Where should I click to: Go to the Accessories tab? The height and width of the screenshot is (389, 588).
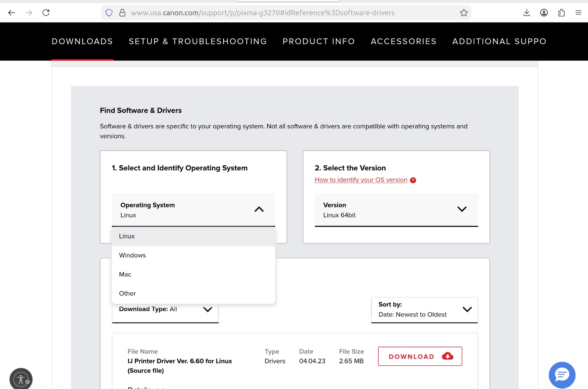click(x=404, y=41)
